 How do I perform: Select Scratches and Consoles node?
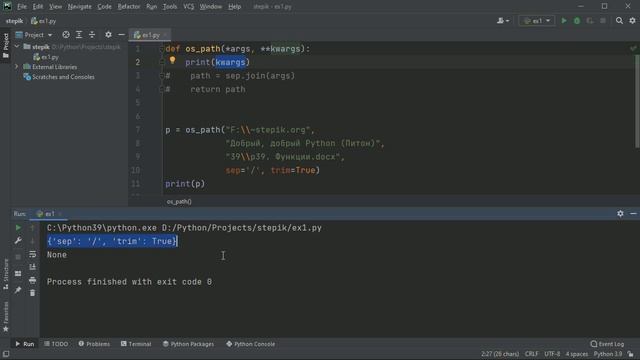59,77
